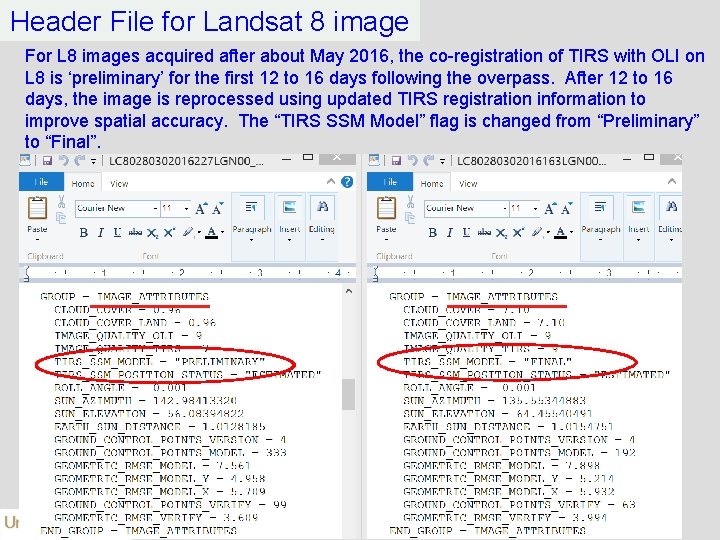Grow the font size in the 227LGN00 window
The image size is (720, 540).
(x=201, y=208)
